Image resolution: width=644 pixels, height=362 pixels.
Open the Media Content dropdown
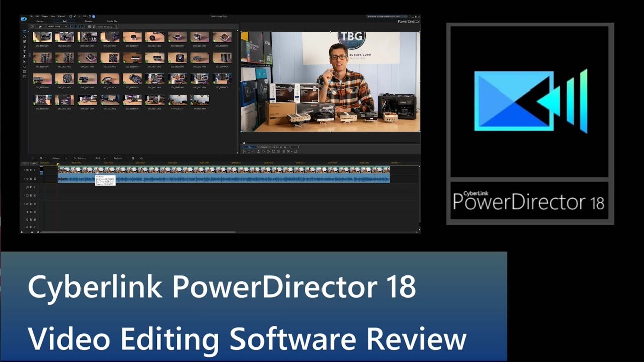[57, 26]
